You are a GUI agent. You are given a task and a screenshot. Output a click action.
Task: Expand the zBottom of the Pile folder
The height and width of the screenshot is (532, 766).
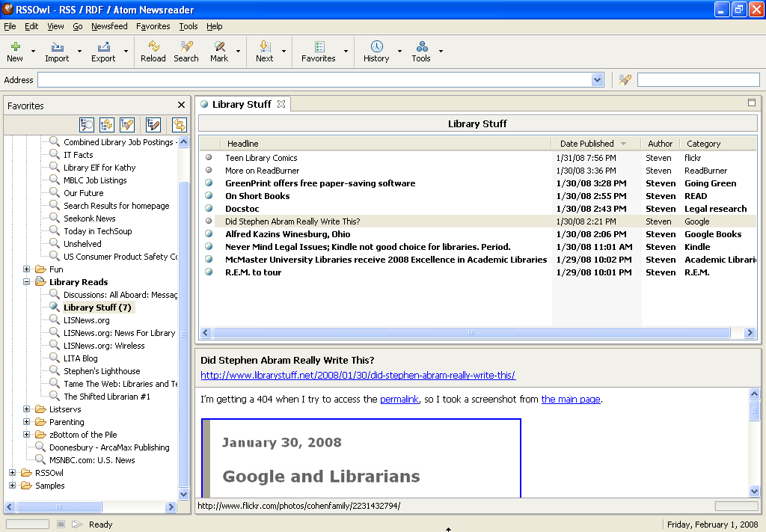coord(27,434)
